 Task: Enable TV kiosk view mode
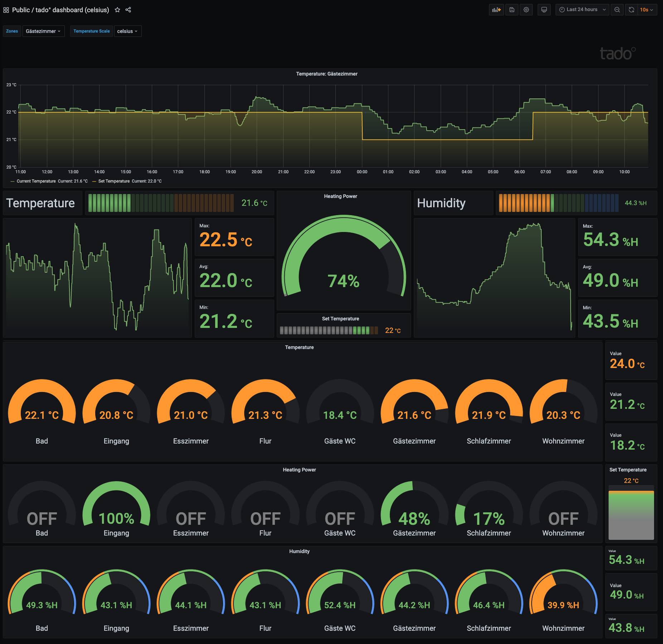point(544,10)
